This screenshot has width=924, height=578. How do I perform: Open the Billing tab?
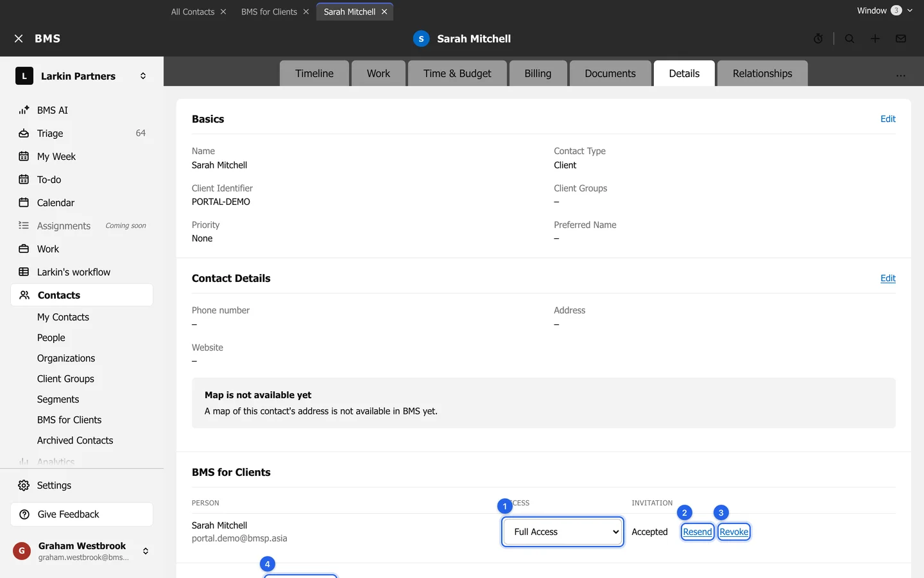[x=538, y=73]
